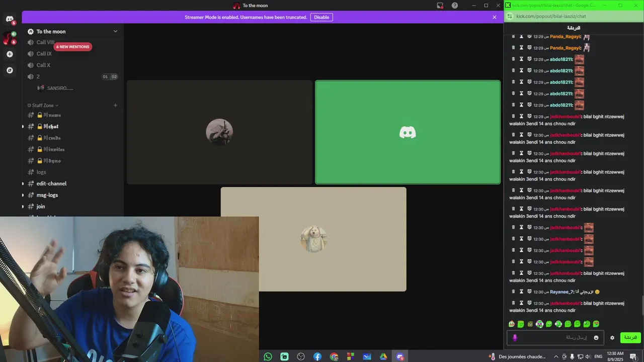Delete first Panda_Ragayi message with trash icon
The width and height of the screenshot is (644, 362).
513,37
